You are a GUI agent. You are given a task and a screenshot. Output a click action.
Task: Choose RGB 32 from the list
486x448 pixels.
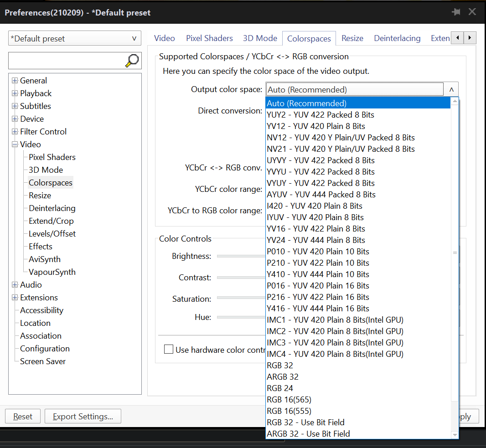tap(280, 366)
